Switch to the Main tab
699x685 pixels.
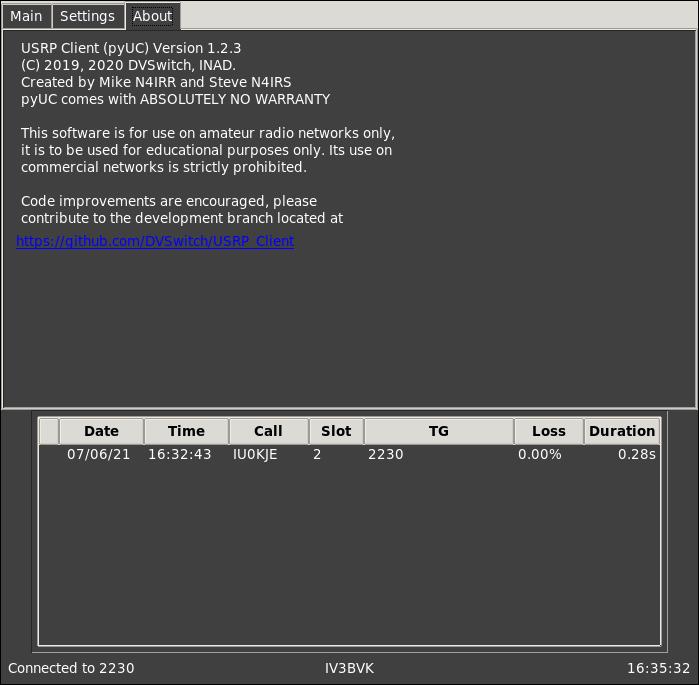[x=26, y=16]
